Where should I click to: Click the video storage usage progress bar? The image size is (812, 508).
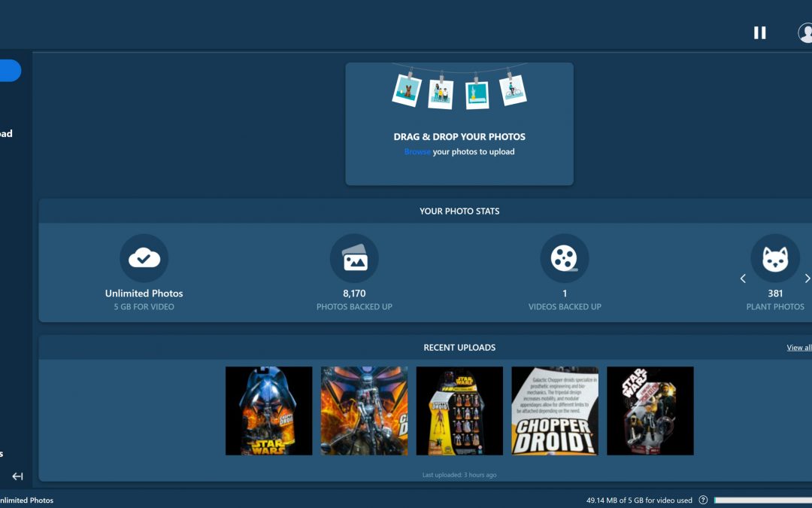762,500
